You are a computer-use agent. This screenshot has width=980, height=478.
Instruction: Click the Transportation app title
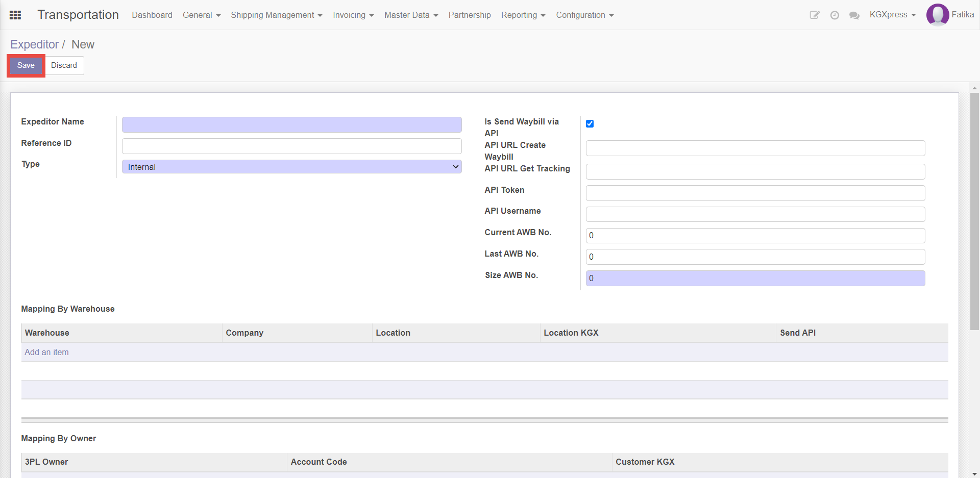[78, 15]
